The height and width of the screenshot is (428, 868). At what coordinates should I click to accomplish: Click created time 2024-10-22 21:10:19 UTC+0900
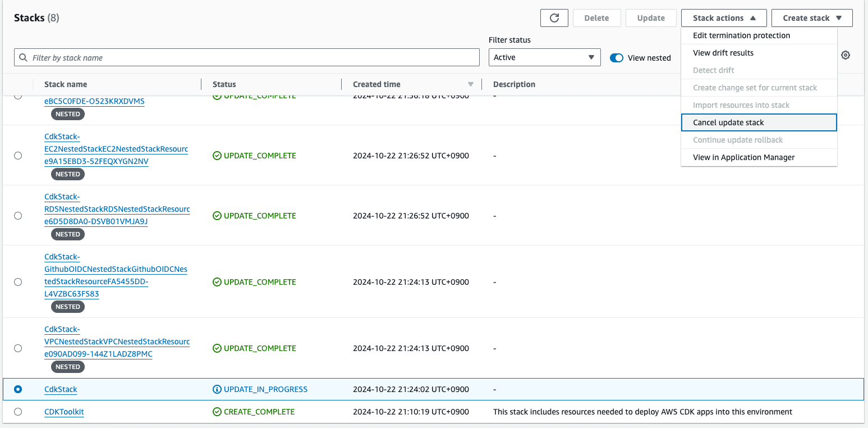(x=411, y=412)
